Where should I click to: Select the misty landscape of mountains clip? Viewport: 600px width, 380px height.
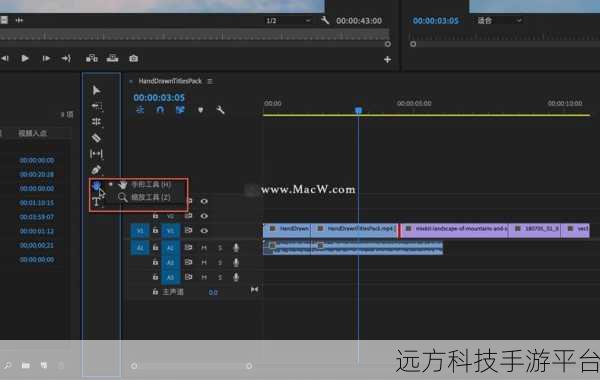pyautogui.click(x=455, y=231)
